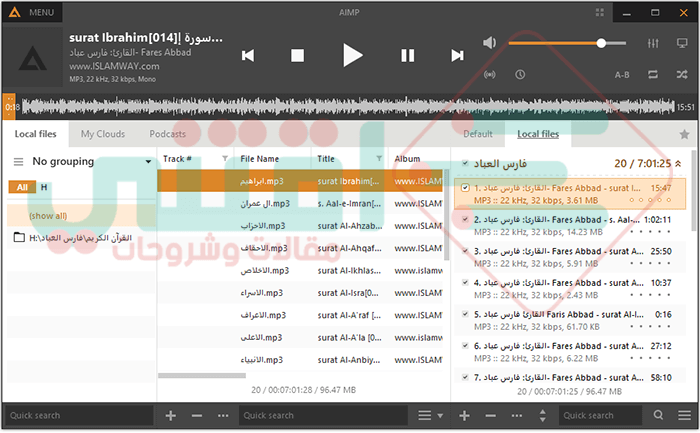Screen dimensions: 700x433
Task: Open the grouping hamburger menu icon
Action: coord(18,162)
